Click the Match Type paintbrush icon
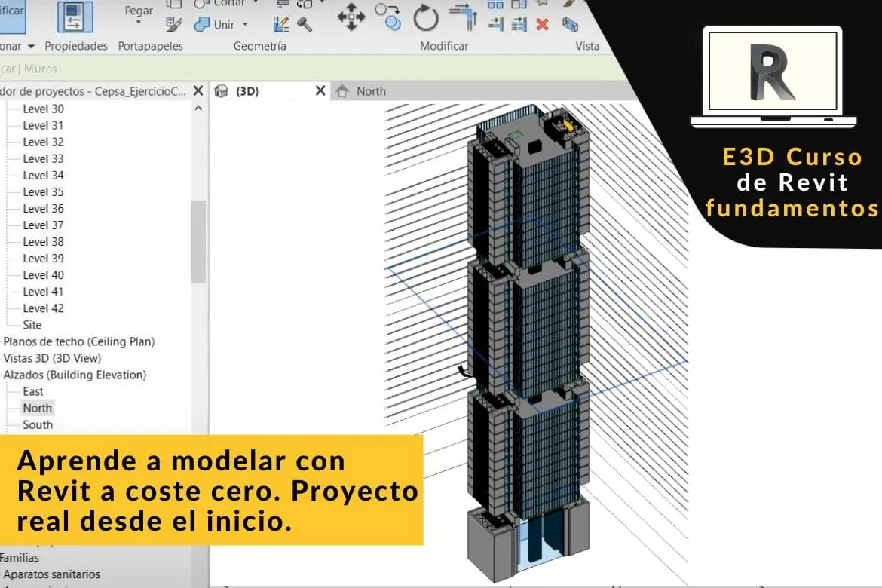This screenshot has width=882, height=588. 173,25
